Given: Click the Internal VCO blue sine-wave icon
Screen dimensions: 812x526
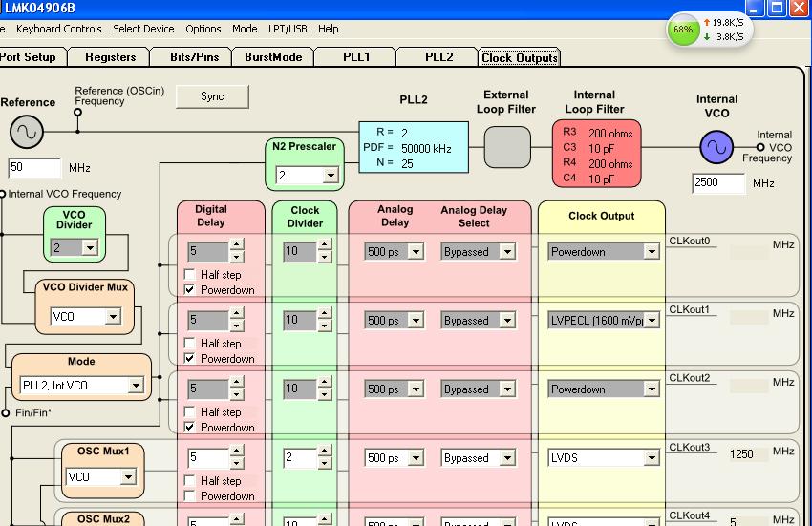Looking at the screenshot, I should 716,148.
